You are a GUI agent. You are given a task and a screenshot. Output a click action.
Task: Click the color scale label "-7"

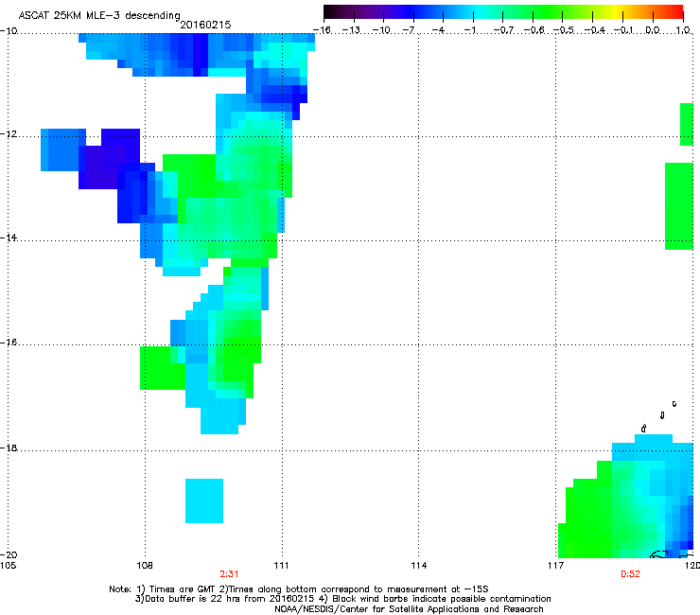pos(409,30)
